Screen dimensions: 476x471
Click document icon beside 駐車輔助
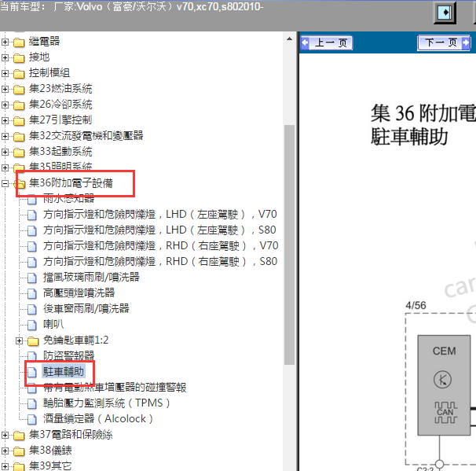coord(32,372)
